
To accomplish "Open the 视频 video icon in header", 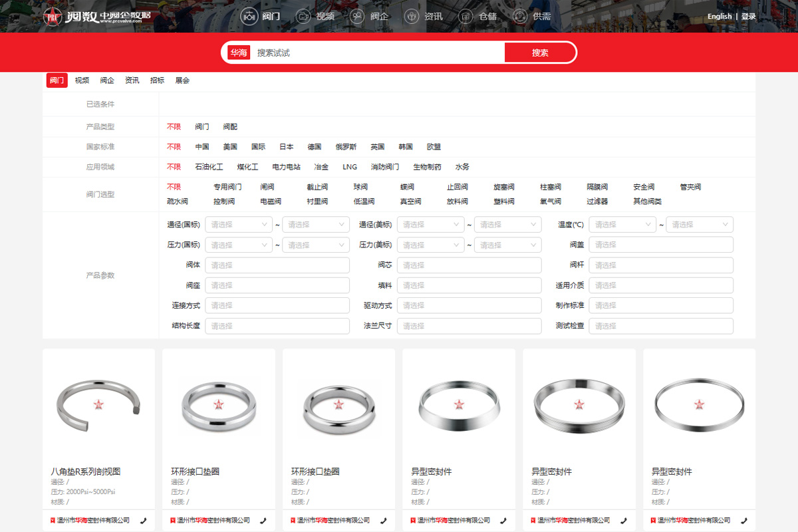I will [303, 16].
